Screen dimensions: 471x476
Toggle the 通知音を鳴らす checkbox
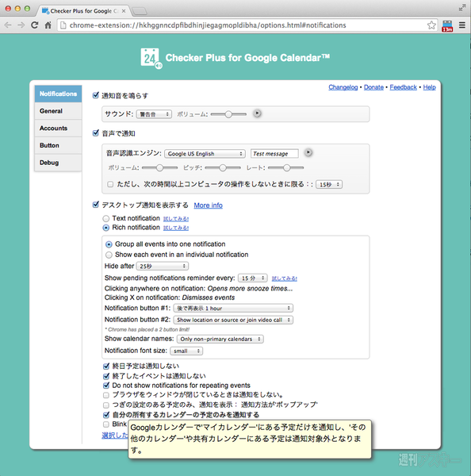coord(96,95)
